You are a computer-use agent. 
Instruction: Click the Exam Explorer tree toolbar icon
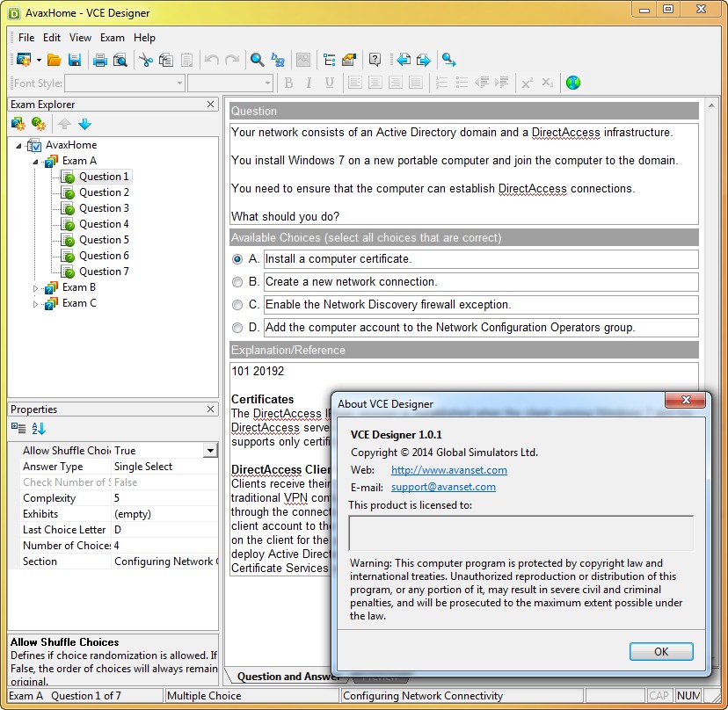pos(329,60)
